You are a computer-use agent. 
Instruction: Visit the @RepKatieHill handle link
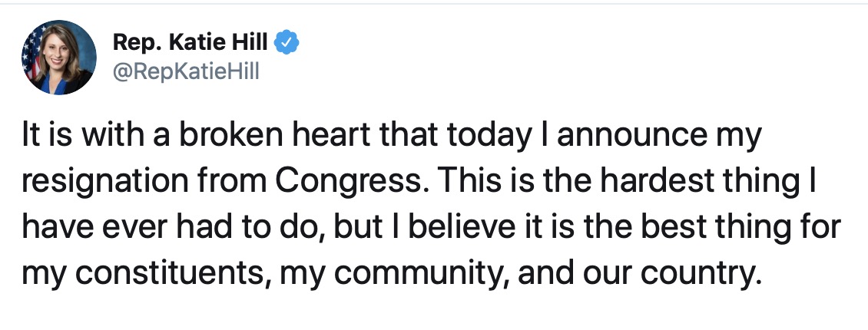click(186, 71)
